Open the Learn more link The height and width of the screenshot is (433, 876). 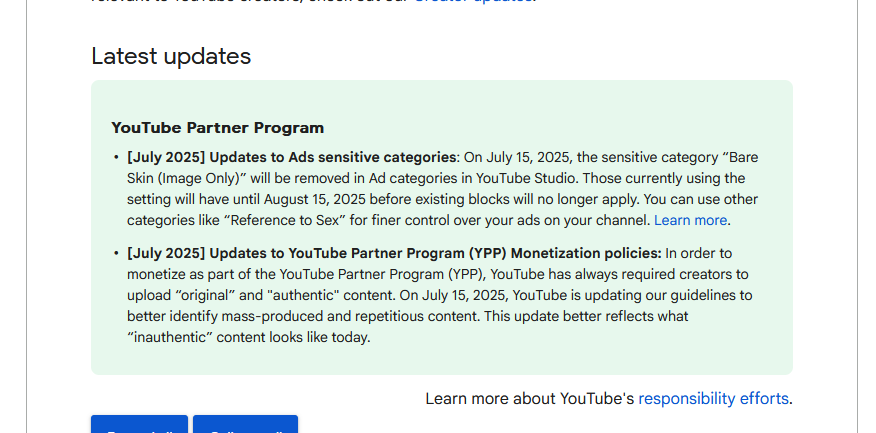coord(691,220)
